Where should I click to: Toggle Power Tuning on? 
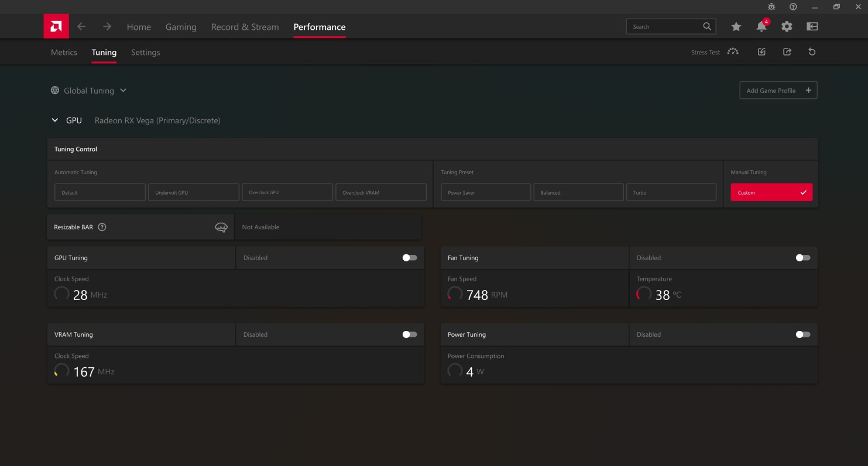pos(803,334)
